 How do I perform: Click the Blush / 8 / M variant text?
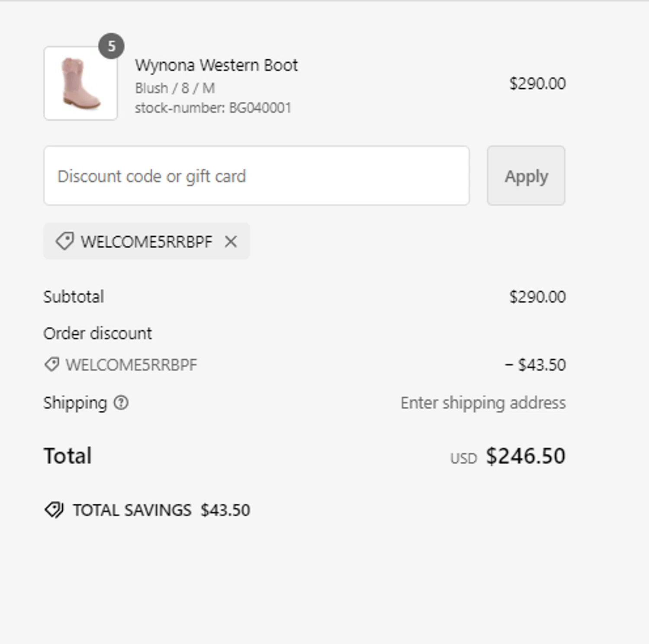coord(175,88)
